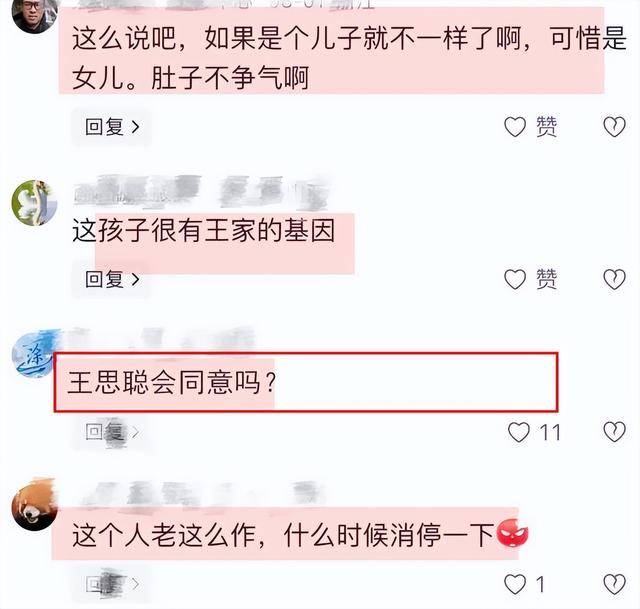Reply to the 这个人老这么作 comment
The width and height of the screenshot is (640, 609).
point(112,585)
